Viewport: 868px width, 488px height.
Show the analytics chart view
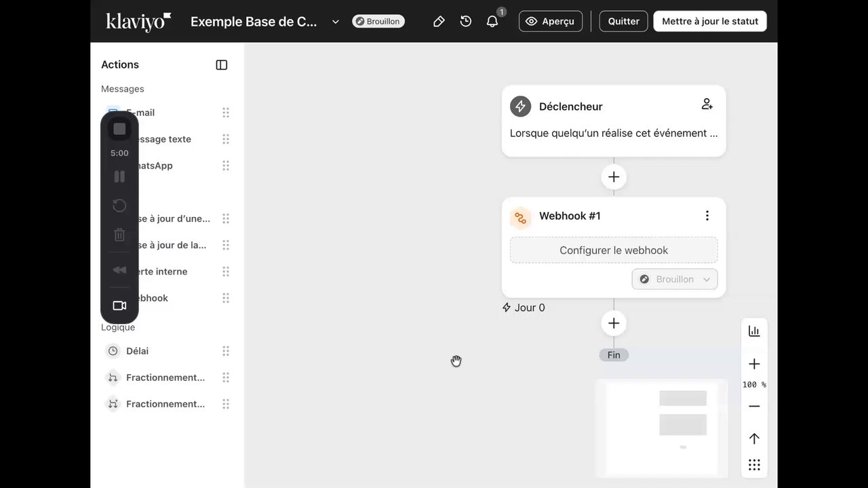click(x=754, y=331)
